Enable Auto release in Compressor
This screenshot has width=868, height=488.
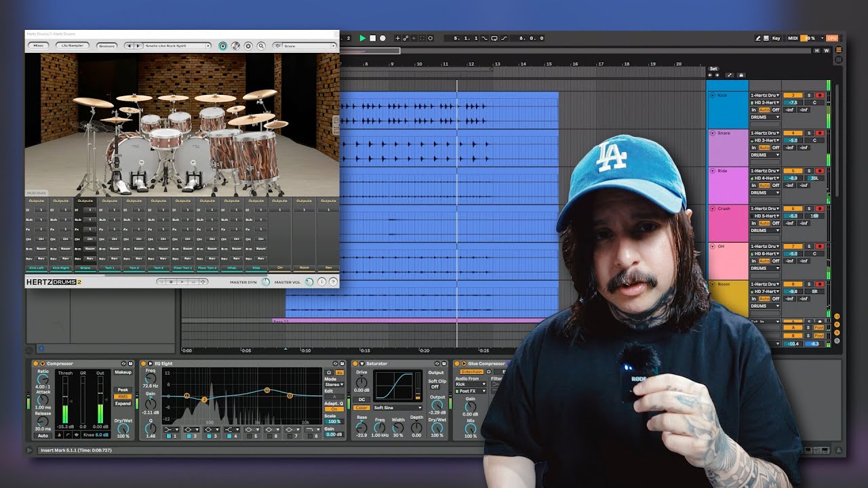pyautogui.click(x=43, y=436)
